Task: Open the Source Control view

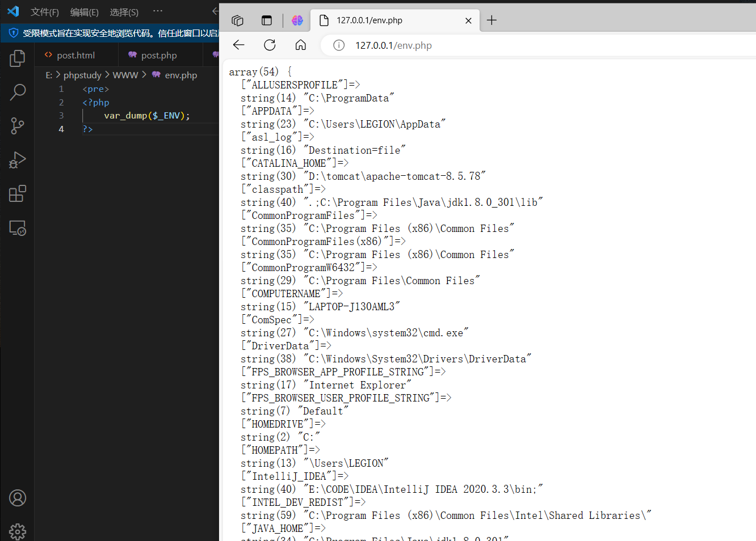Action: click(18, 126)
